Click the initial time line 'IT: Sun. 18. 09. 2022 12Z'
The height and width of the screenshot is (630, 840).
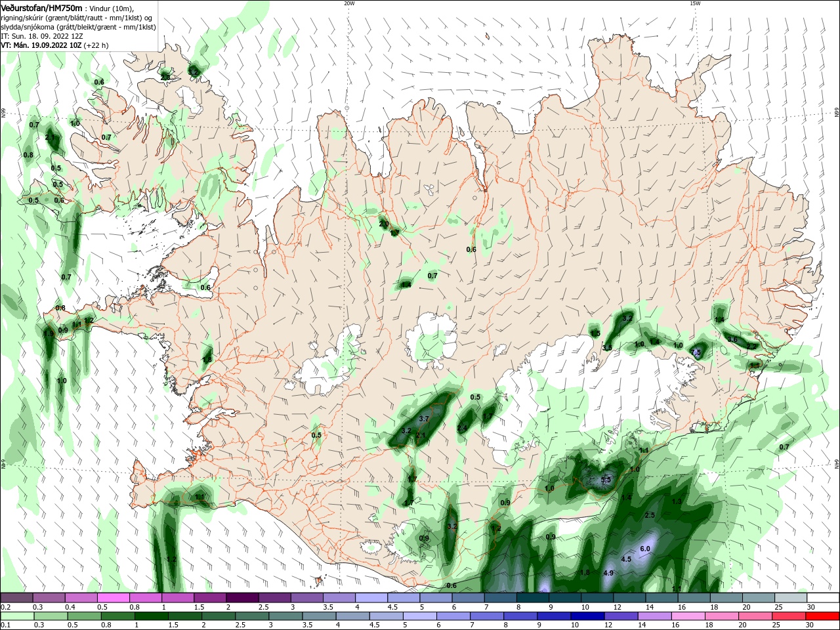41,36
